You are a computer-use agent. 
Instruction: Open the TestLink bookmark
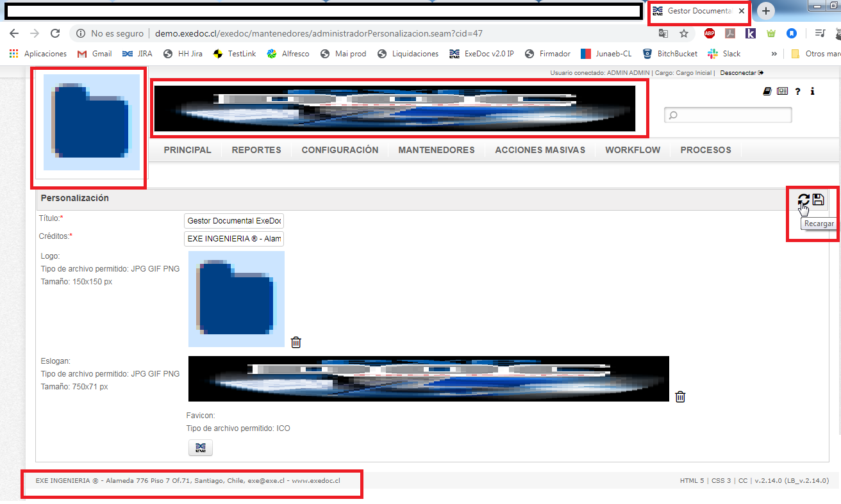(x=235, y=54)
